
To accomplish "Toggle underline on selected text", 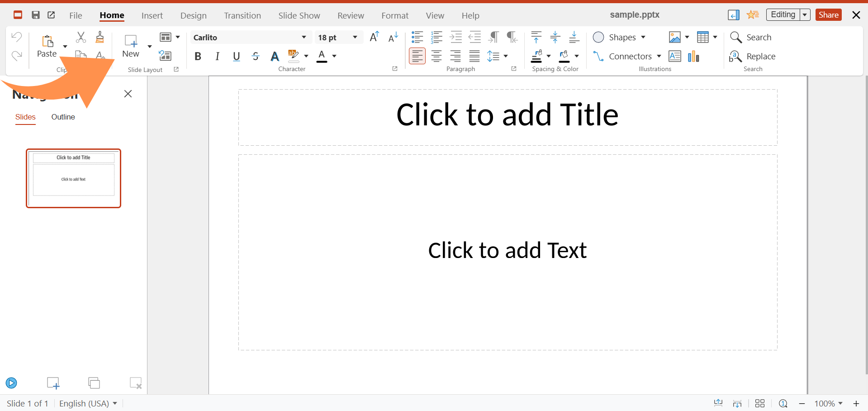I will point(236,56).
